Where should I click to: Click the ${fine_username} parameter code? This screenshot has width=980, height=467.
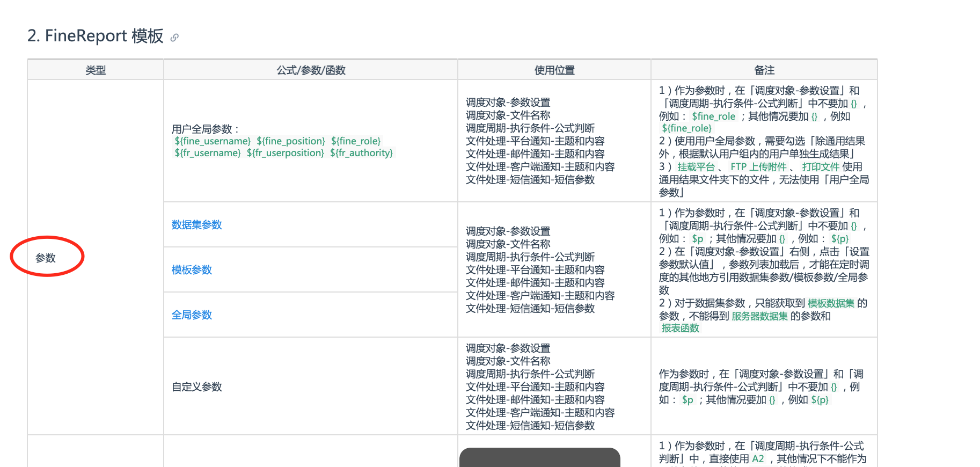click(x=213, y=141)
